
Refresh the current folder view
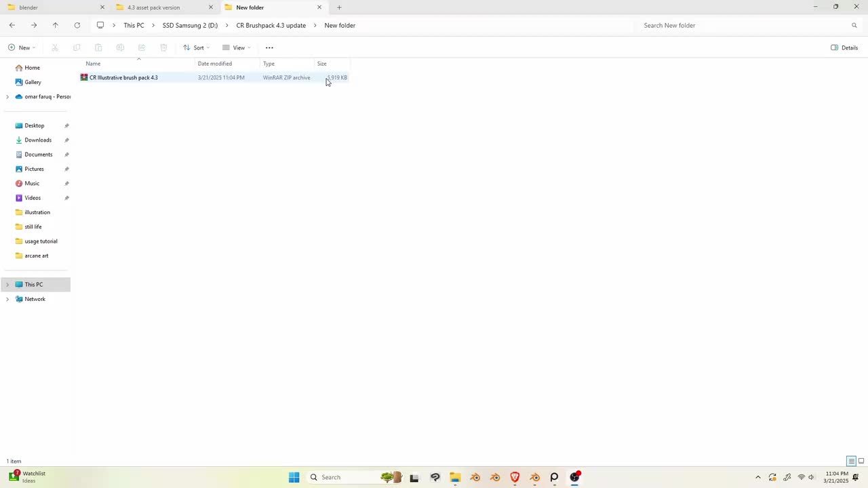[77, 25]
